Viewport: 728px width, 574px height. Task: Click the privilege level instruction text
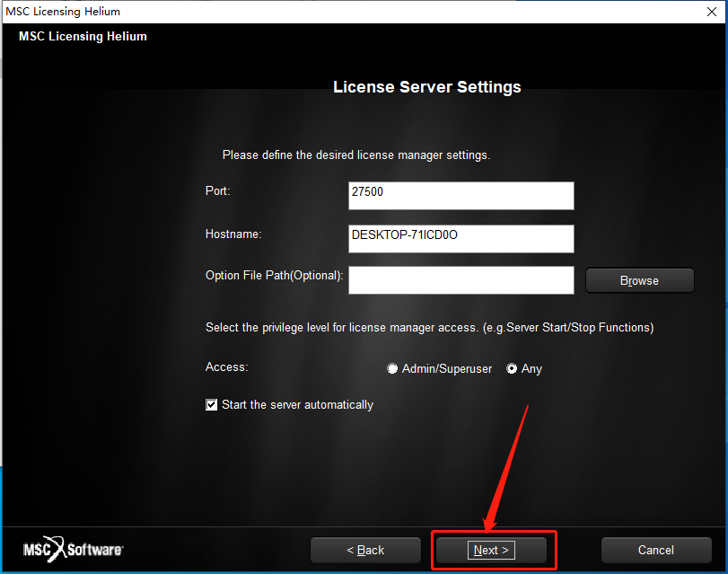[429, 328]
